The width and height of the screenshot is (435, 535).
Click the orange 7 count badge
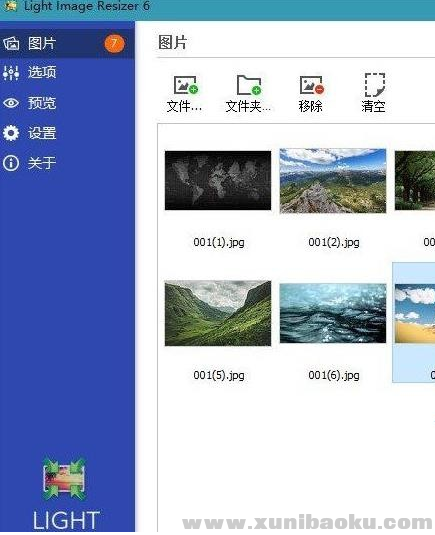(114, 44)
